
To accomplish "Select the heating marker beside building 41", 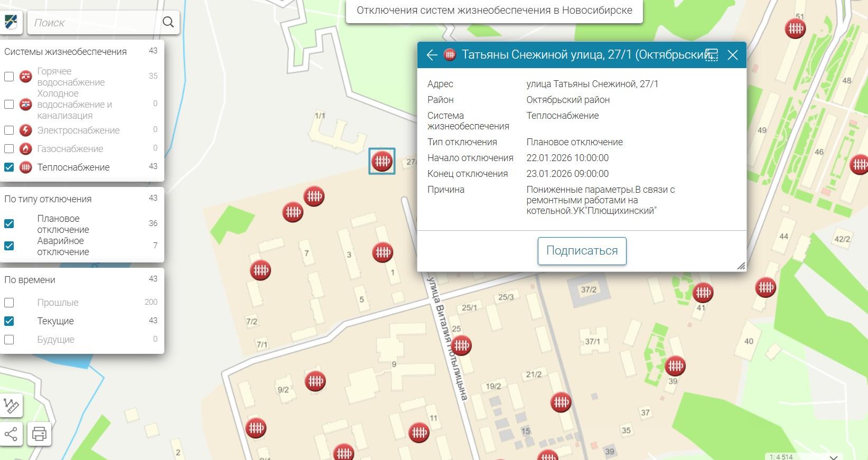I will click(x=703, y=292).
